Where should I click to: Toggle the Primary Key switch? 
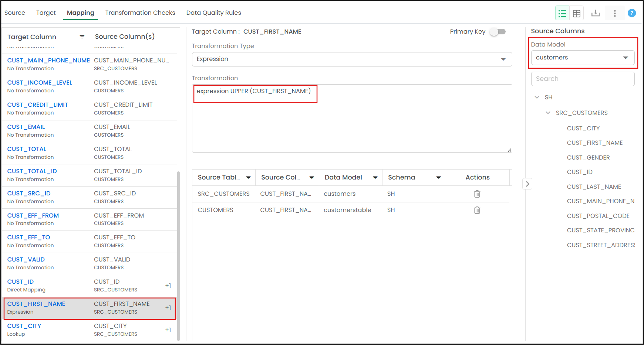pos(498,32)
